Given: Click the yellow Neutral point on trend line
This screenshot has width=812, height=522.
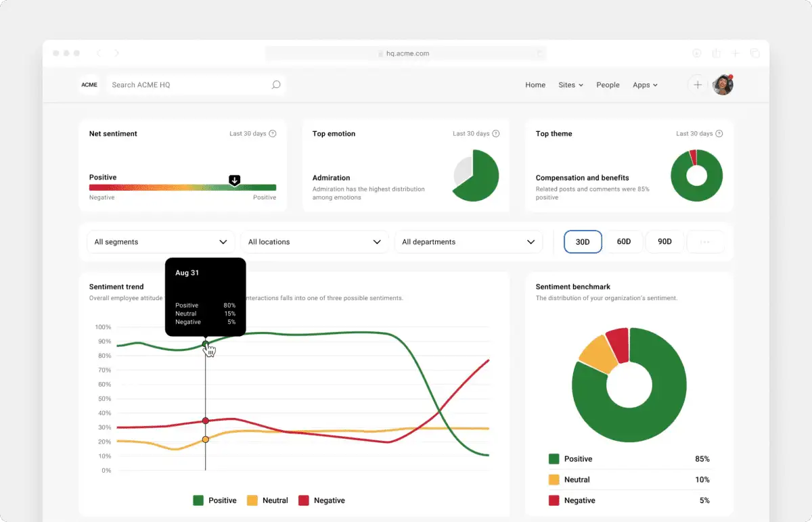Looking at the screenshot, I should tap(205, 440).
